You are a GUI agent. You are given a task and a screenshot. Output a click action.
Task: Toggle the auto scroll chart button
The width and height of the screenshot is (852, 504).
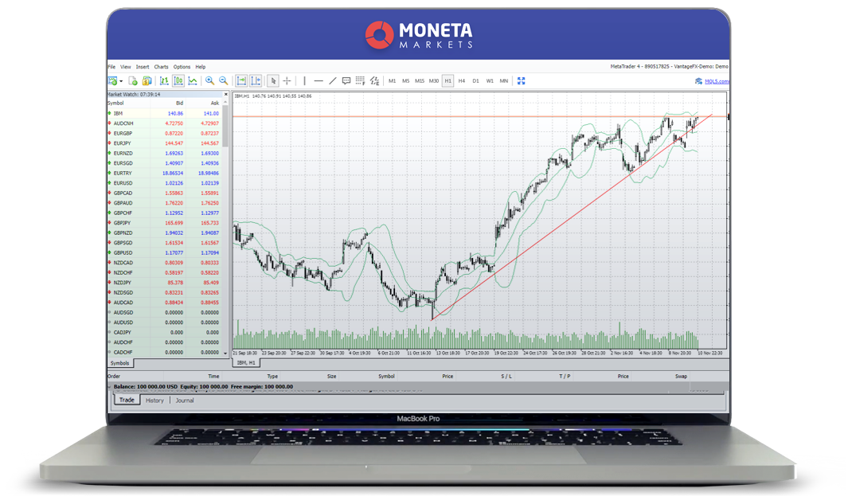pyautogui.click(x=241, y=81)
